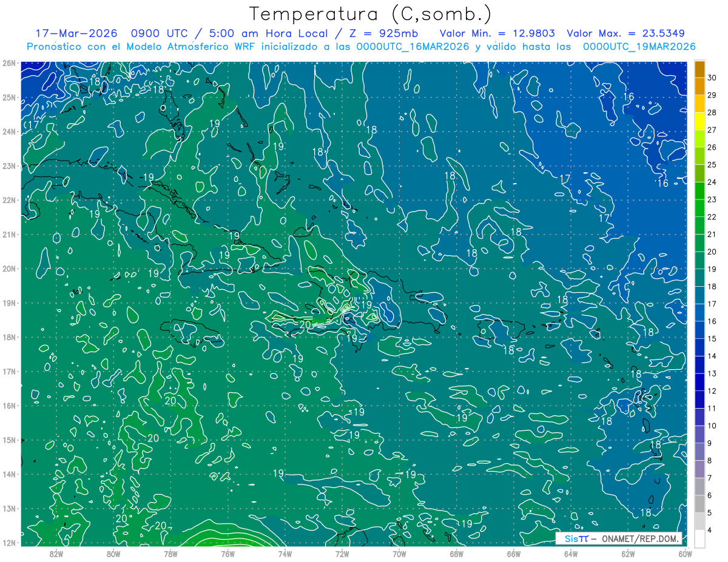Click the 72W longitude axis label
This screenshot has height=562, width=728.
click(x=342, y=554)
